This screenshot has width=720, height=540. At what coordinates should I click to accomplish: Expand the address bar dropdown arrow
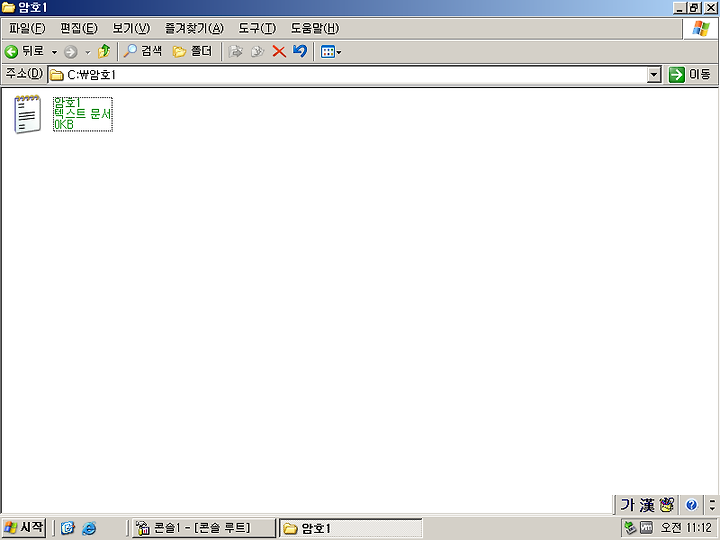pos(654,75)
